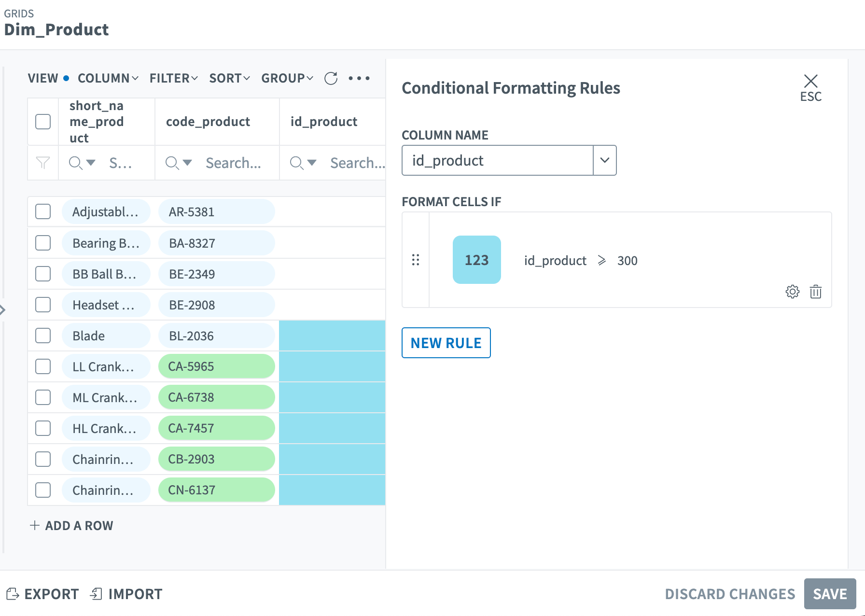Screen dimensions: 865x616
Task: Open the three-dot more options menu
Action: point(359,78)
